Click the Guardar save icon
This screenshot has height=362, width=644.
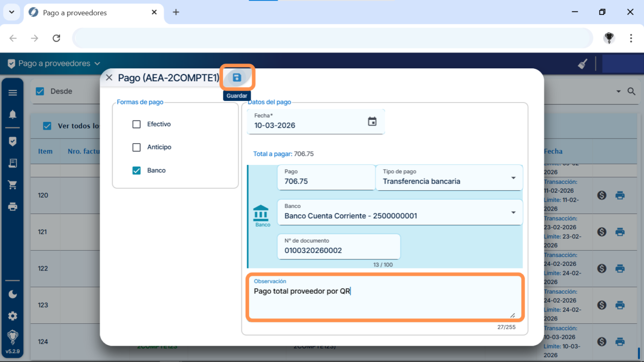pyautogui.click(x=237, y=77)
